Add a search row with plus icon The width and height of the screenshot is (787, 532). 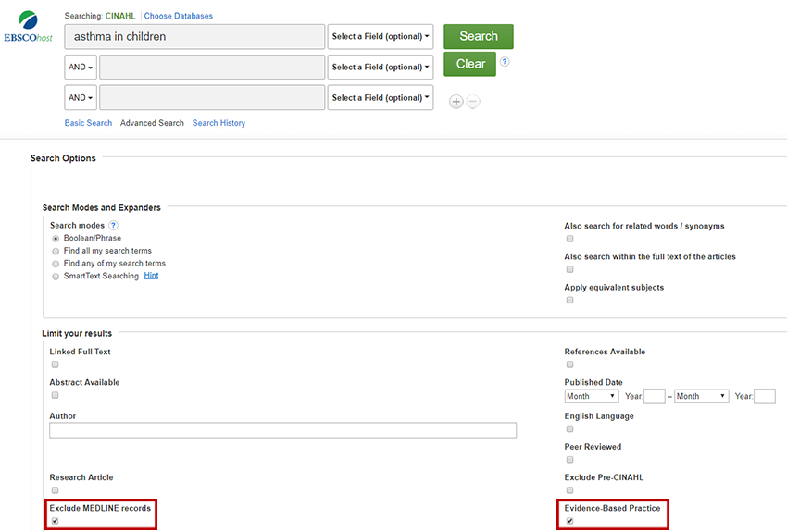coord(456,102)
